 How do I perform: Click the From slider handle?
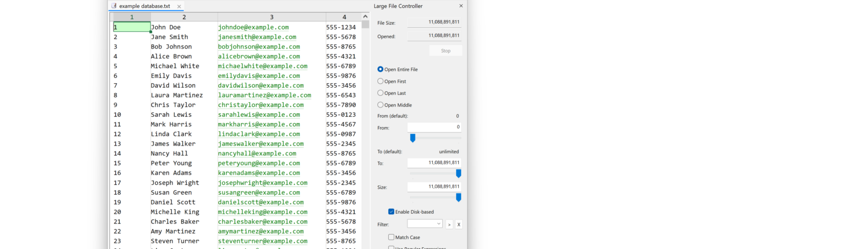point(413,138)
